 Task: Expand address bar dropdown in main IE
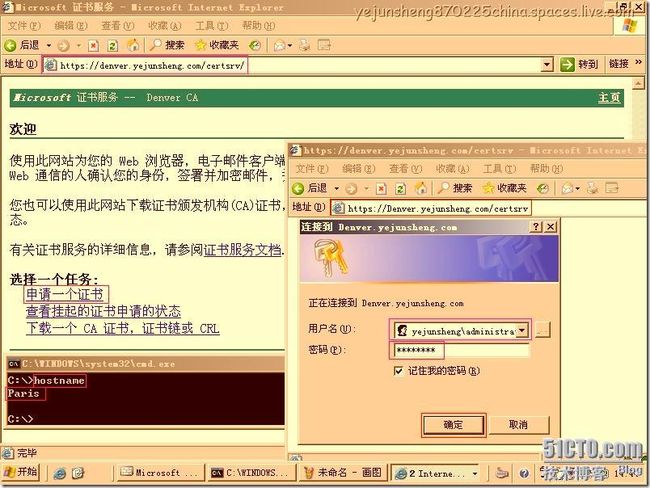(x=547, y=65)
